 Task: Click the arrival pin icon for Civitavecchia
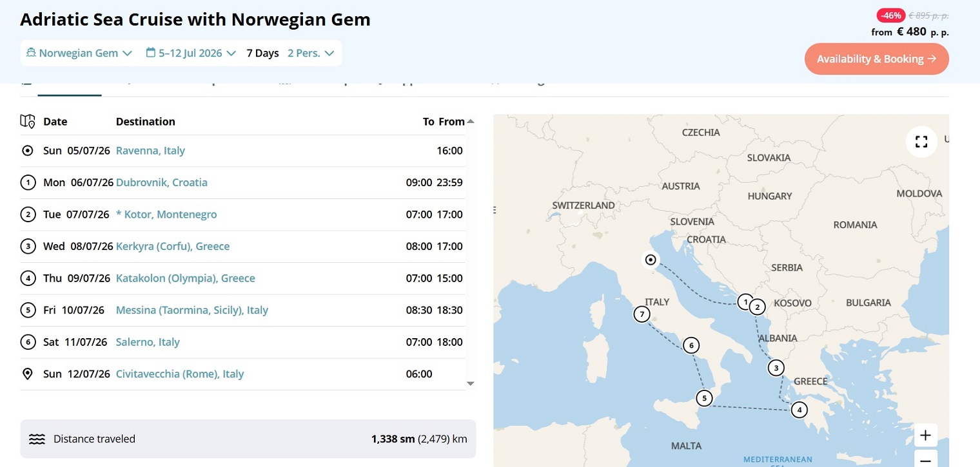click(x=27, y=374)
